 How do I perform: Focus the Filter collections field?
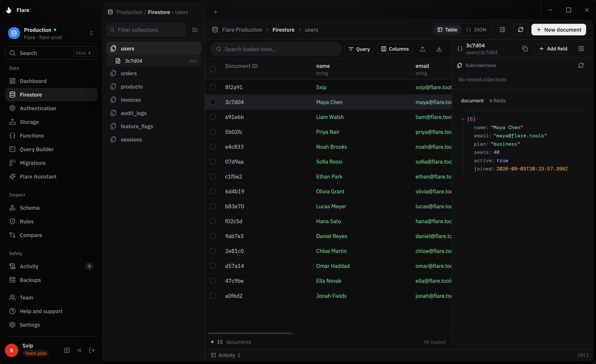click(146, 30)
